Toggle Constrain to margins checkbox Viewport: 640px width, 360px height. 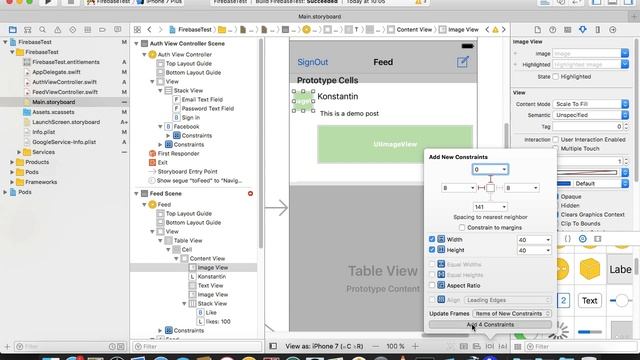[462, 227]
